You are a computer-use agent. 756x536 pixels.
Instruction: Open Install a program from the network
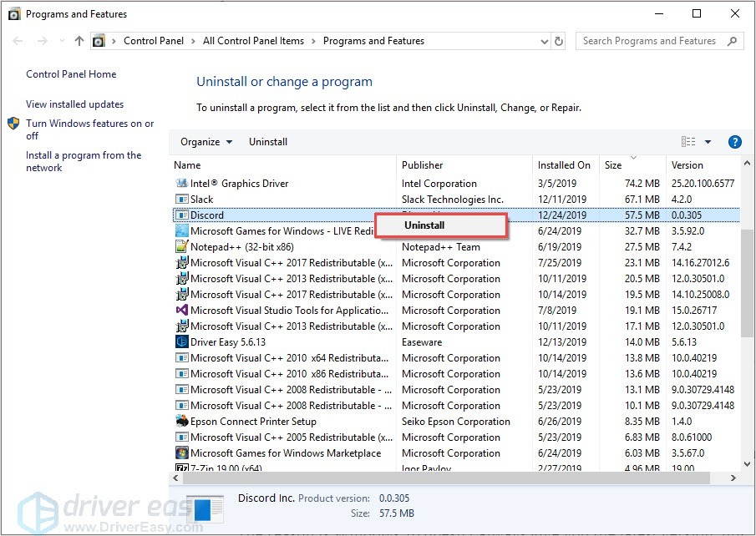pos(84,161)
